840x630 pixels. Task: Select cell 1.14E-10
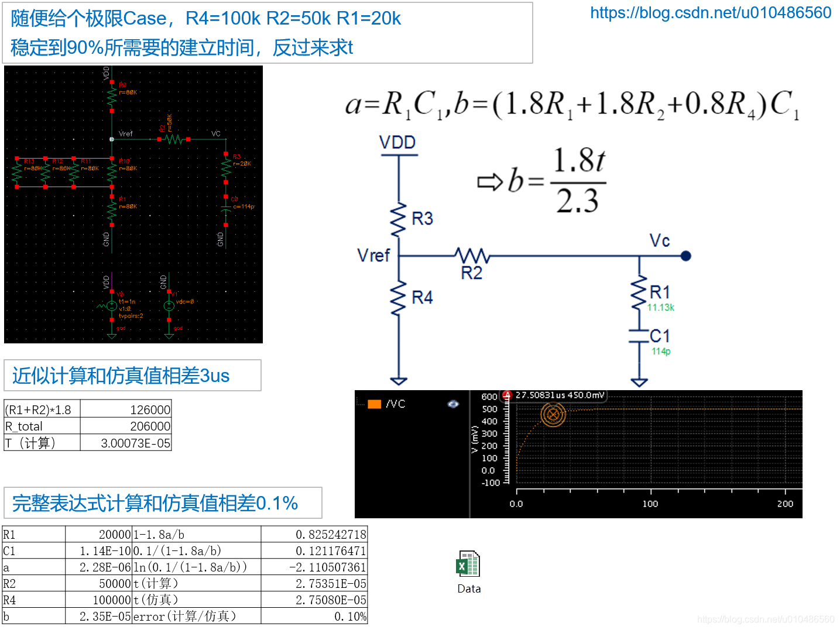click(x=98, y=550)
